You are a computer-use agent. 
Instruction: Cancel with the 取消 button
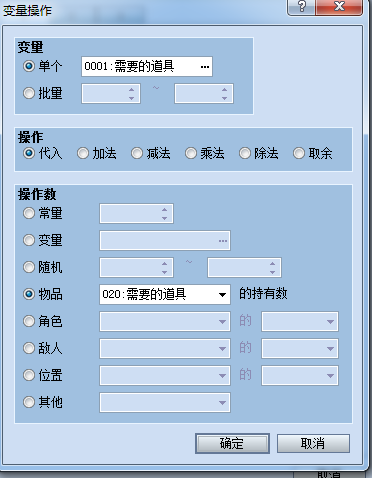(313, 443)
